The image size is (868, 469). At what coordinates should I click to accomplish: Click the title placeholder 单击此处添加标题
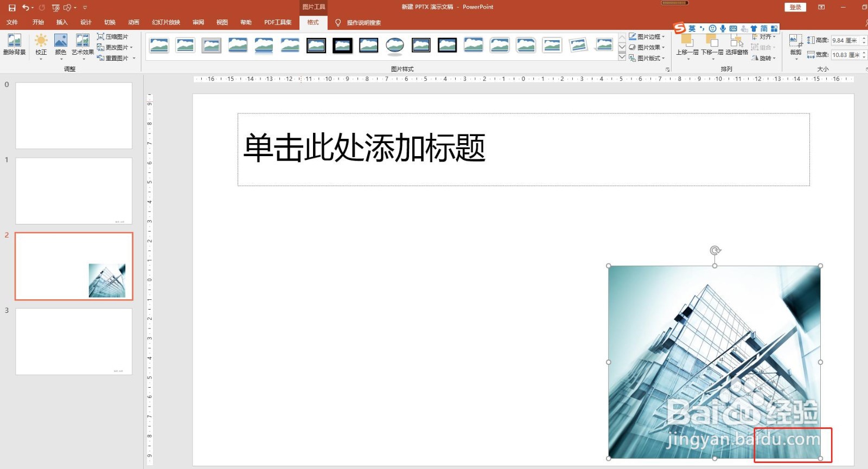tap(364, 149)
